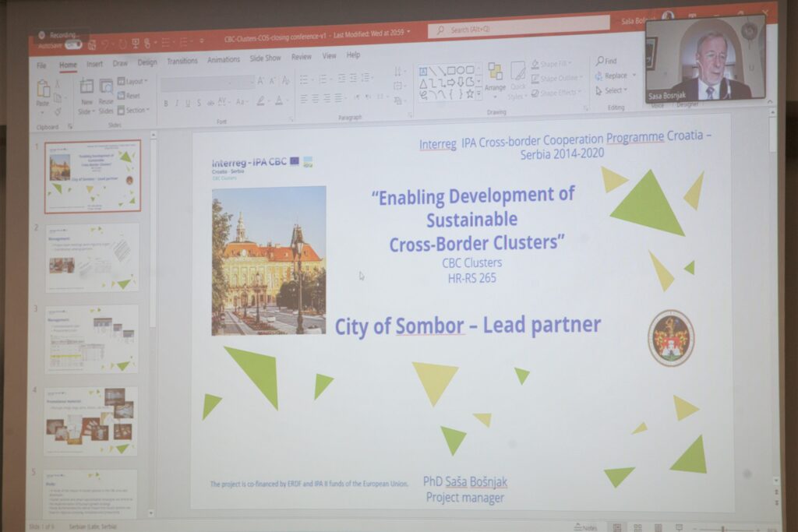
Task: Switch to the Transitions tab
Action: click(x=182, y=61)
